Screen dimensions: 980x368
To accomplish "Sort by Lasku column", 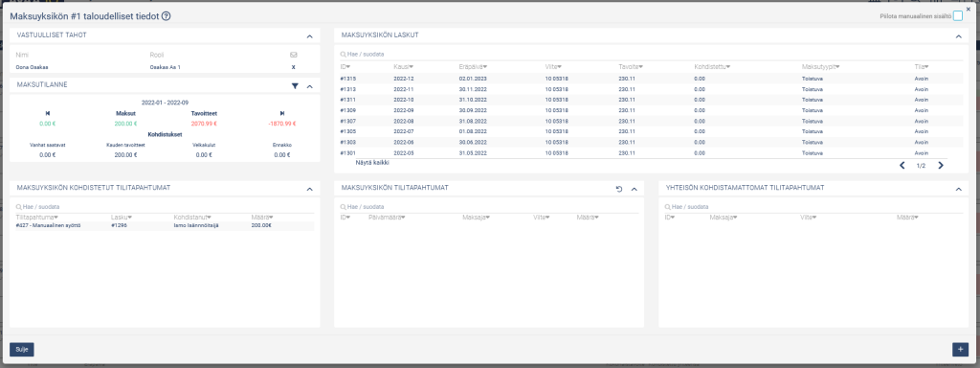I will 122,218.
